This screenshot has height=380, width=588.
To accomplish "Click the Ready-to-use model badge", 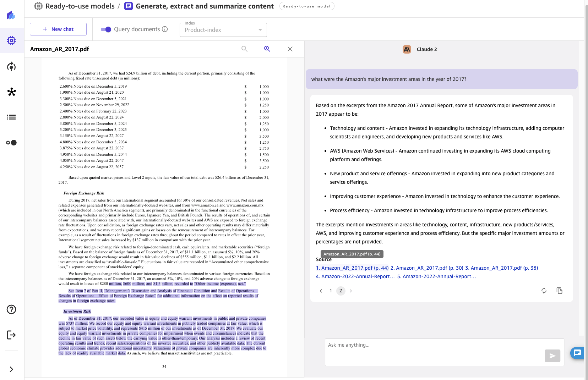I will (x=307, y=6).
